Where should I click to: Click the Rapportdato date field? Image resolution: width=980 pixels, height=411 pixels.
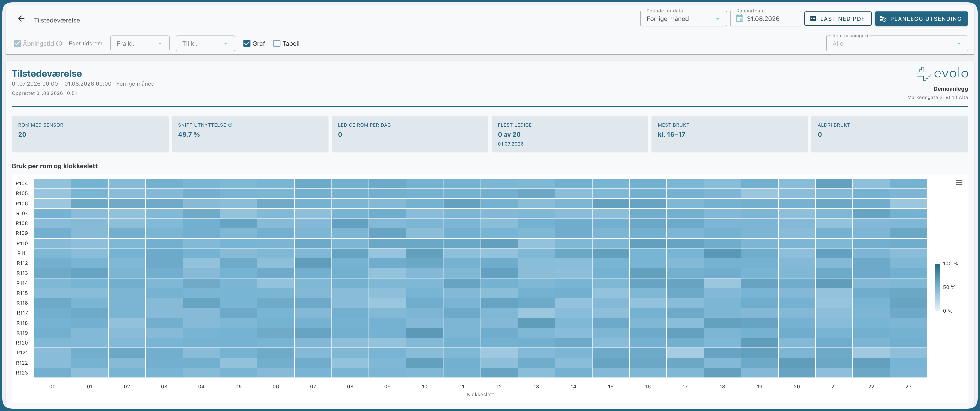pos(765,19)
